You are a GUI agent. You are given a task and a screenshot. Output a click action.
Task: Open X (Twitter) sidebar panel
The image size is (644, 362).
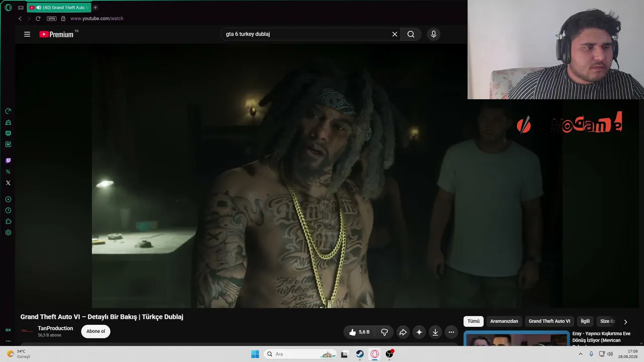click(x=8, y=183)
